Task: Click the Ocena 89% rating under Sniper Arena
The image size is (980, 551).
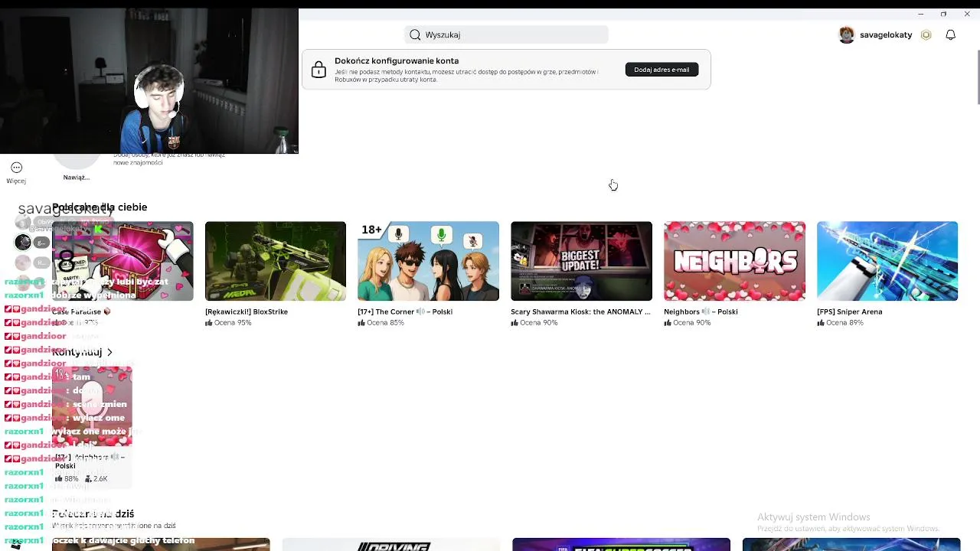Action: (x=840, y=323)
